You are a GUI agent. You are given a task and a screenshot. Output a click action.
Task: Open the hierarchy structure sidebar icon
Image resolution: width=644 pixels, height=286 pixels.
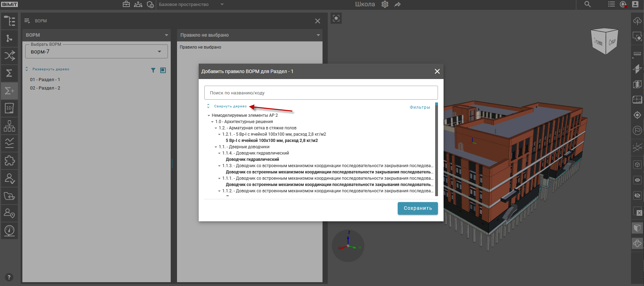pos(9,126)
